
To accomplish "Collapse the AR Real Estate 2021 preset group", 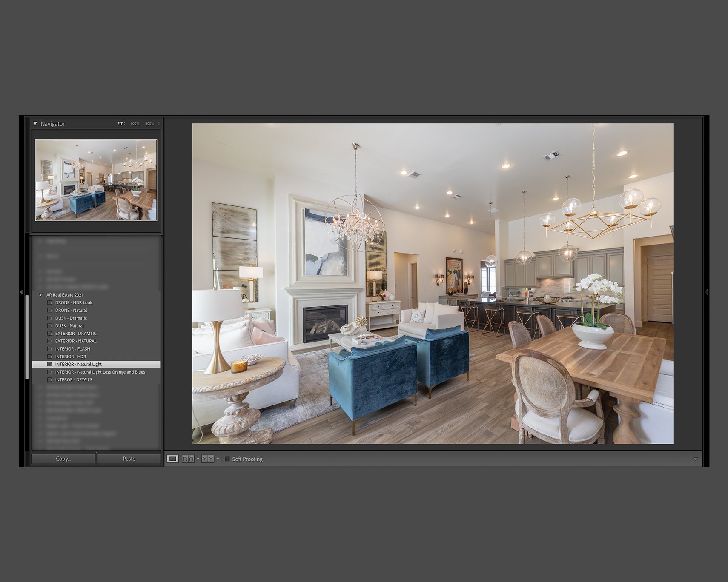I will (41, 294).
